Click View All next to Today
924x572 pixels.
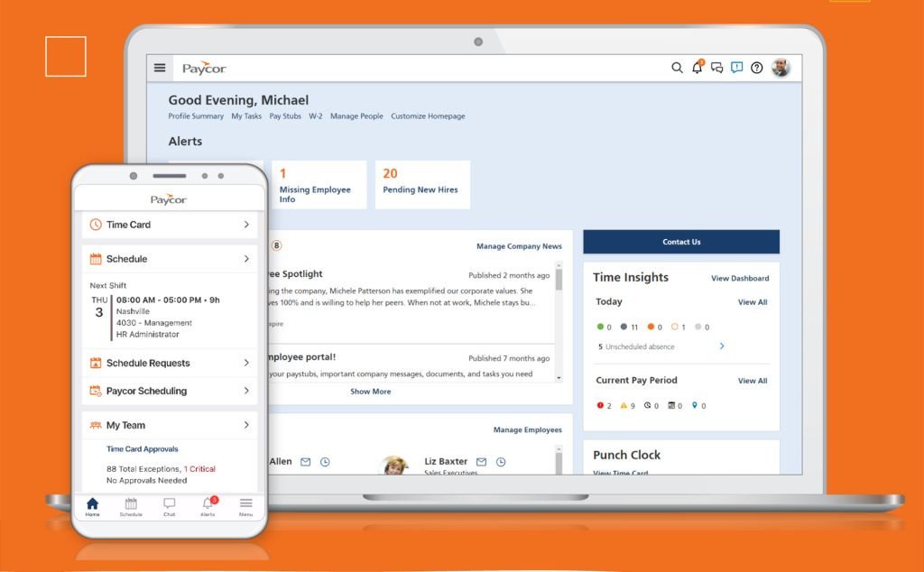coord(753,302)
